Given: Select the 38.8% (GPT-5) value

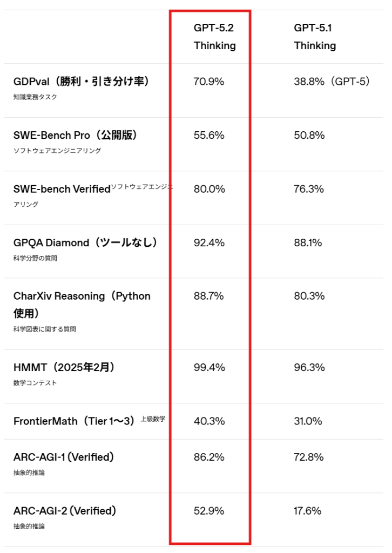Looking at the screenshot, I should pyautogui.click(x=332, y=82).
